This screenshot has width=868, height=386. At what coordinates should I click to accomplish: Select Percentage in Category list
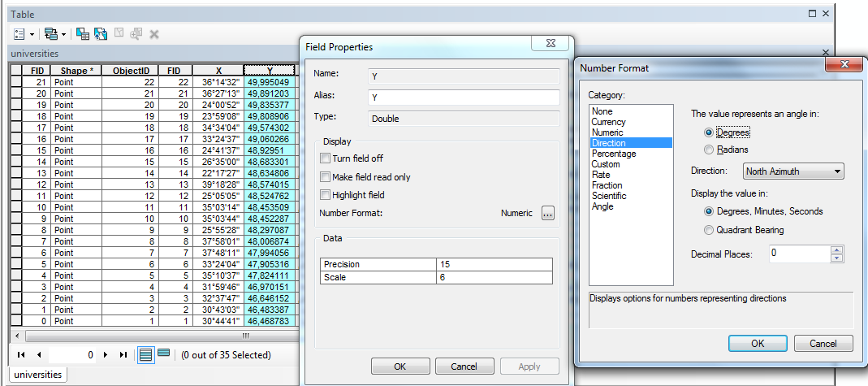coord(613,154)
